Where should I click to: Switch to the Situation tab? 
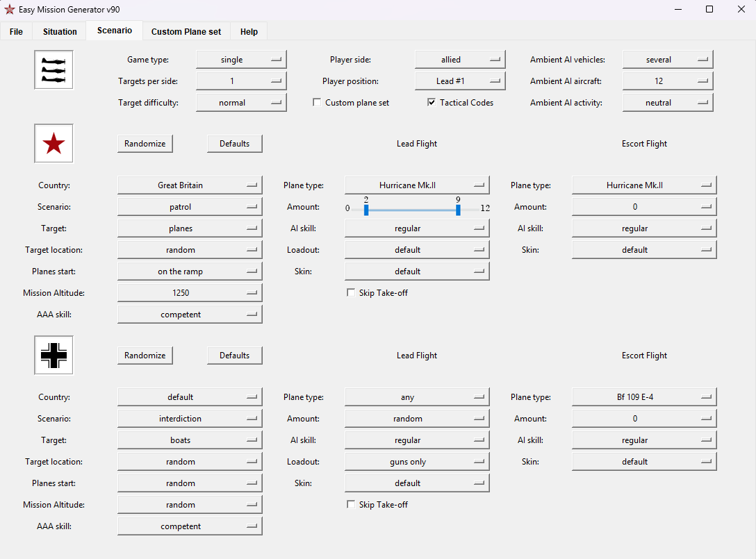click(60, 31)
